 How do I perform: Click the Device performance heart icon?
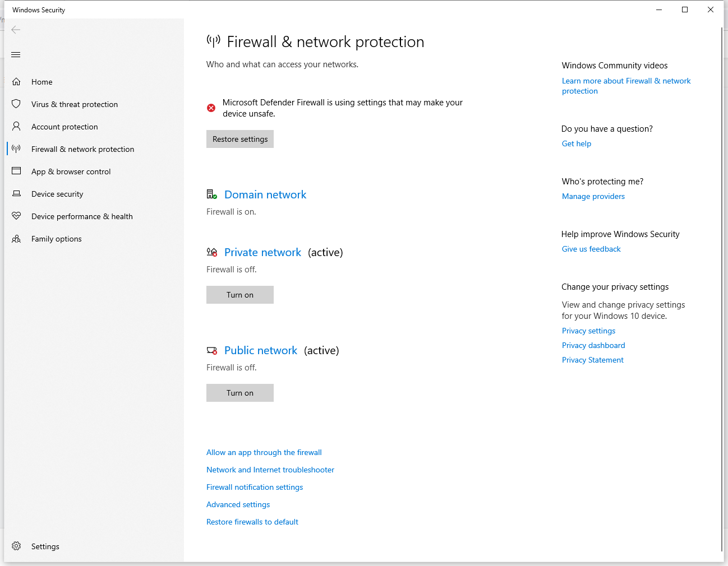click(x=16, y=216)
